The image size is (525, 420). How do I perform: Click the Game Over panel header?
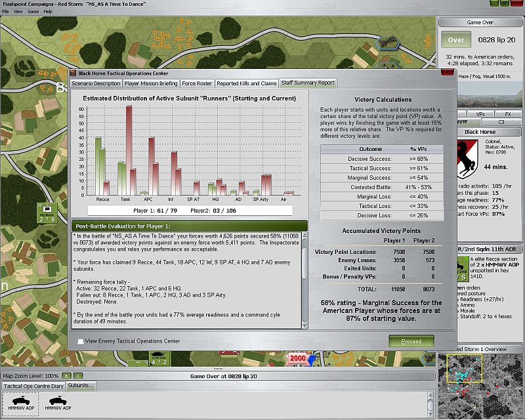[480, 22]
